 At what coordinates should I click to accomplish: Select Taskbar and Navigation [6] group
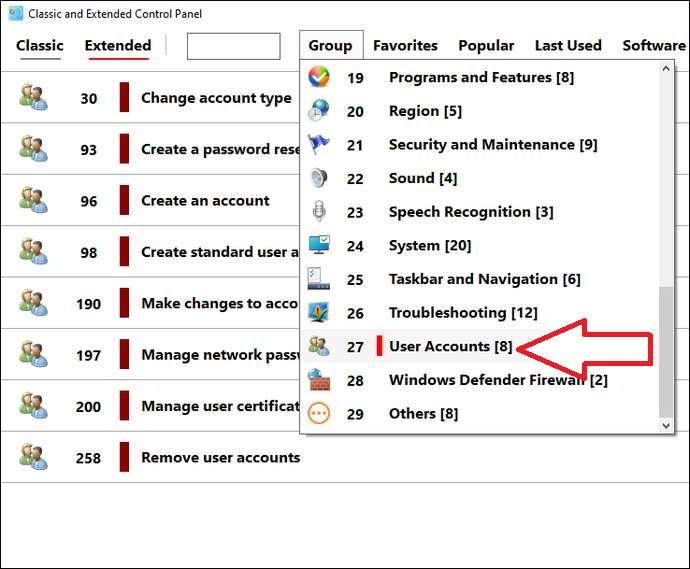tap(484, 279)
